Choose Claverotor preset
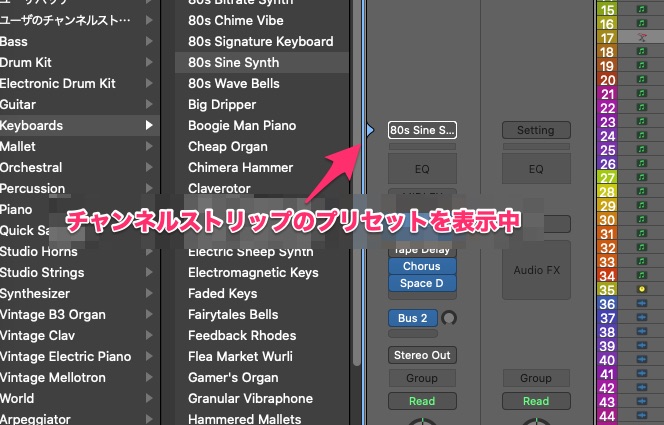 (262, 188)
